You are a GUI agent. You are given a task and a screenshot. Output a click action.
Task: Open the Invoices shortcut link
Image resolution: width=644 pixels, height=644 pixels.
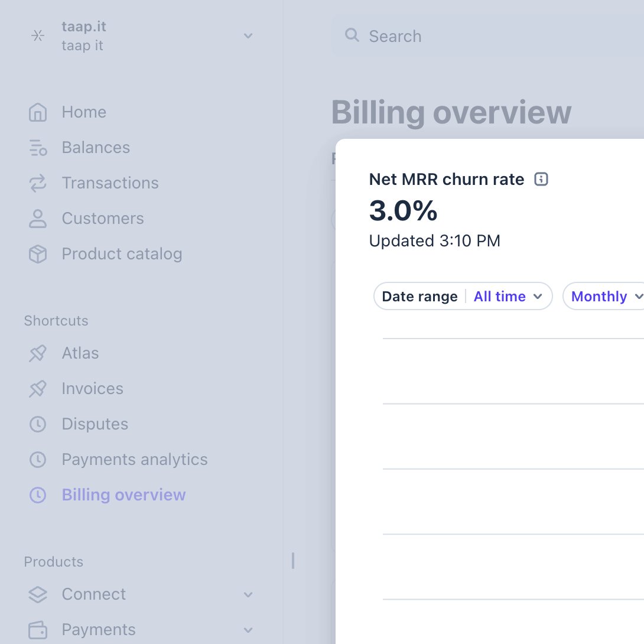tap(92, 389)
